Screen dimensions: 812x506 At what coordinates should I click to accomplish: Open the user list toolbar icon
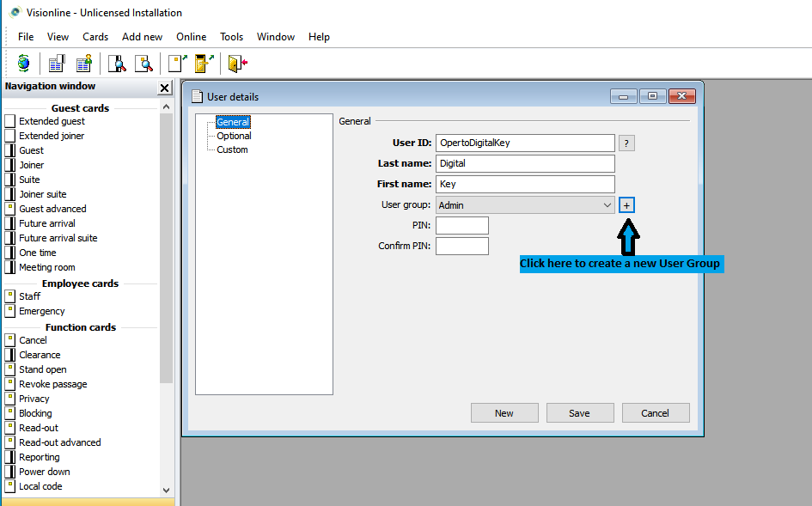coord(83,63)
